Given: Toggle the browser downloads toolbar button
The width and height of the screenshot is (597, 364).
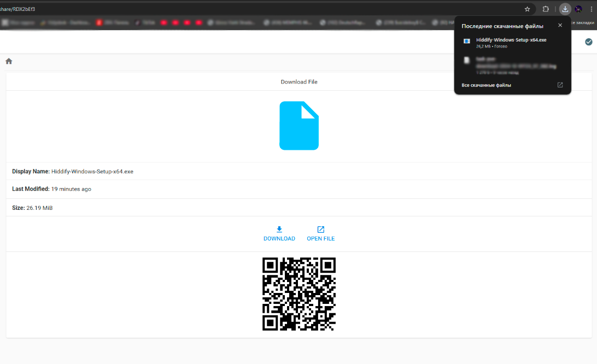Looking at the screenshot, I should (x=565, y=9).
